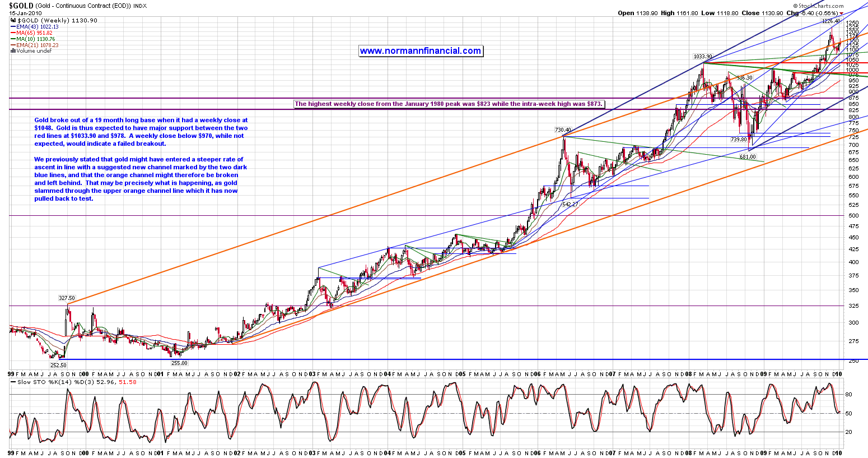
Task: Click the 1226.40 all-time high label
Action: click(x=830, y=21)
